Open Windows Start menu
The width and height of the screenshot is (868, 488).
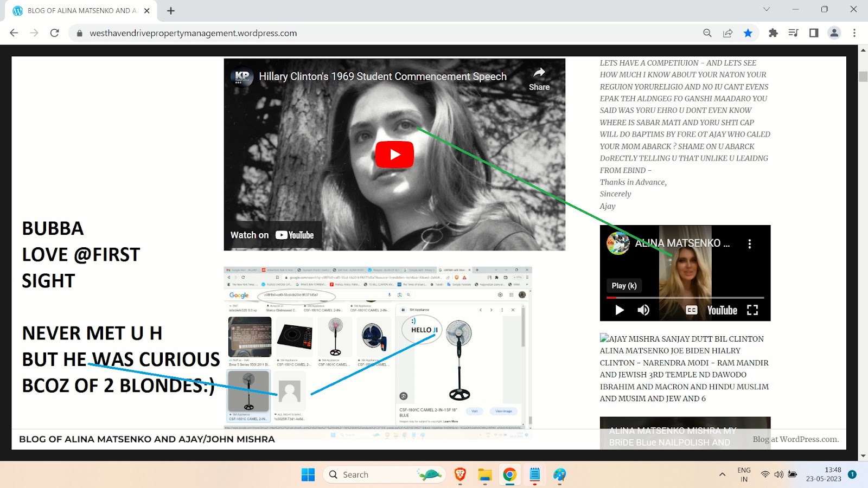coord(308,475)
